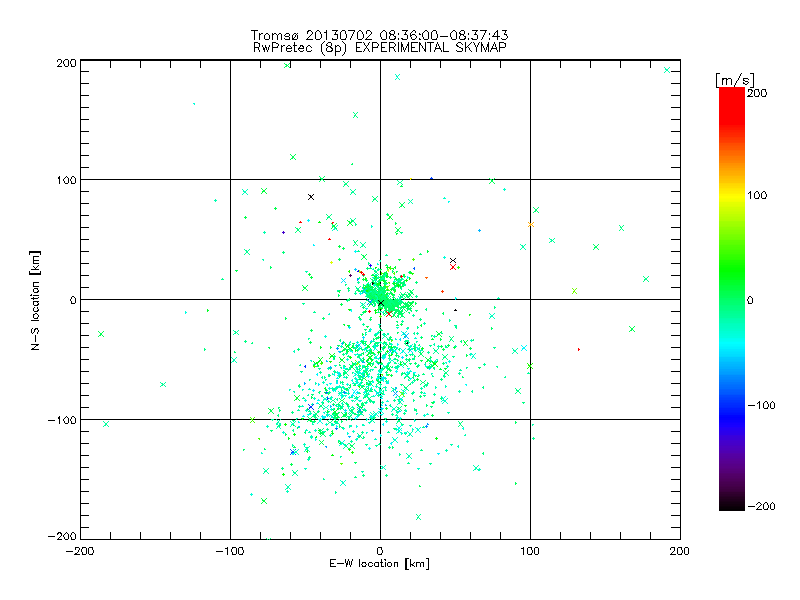Click the x-axis tick label '-200'

[x=80, y=551]
